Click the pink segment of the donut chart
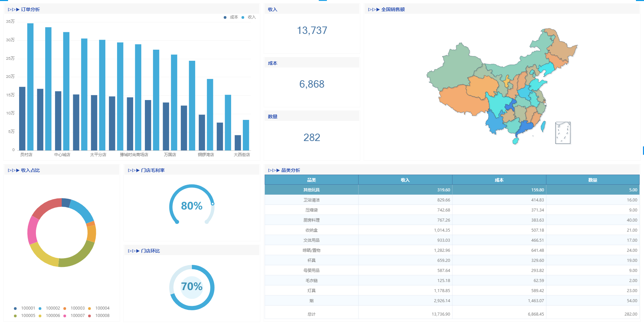 pyautogui.click(x=32, y=230)
